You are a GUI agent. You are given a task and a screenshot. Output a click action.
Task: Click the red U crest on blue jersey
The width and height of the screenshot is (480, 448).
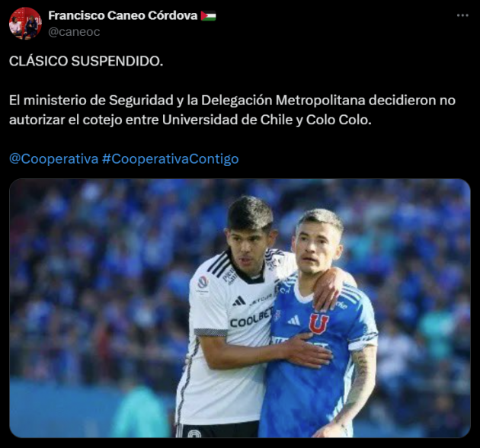(318, 323)
